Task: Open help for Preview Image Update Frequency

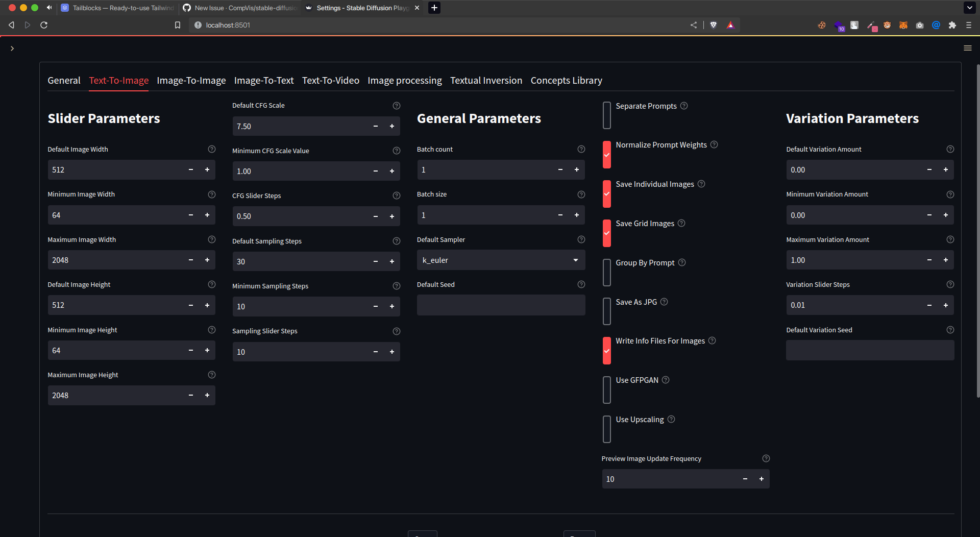Action: coord(766,458)
